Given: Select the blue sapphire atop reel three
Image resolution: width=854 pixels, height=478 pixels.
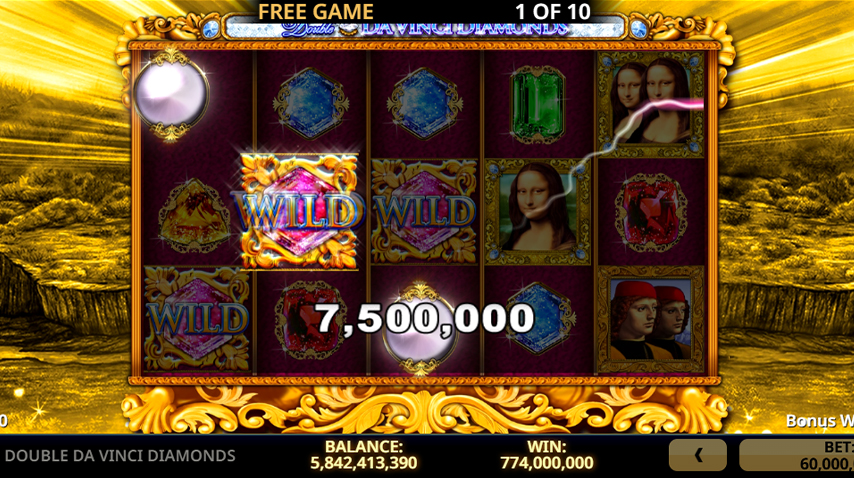Looking at the screenshot, I should point(425,103).
